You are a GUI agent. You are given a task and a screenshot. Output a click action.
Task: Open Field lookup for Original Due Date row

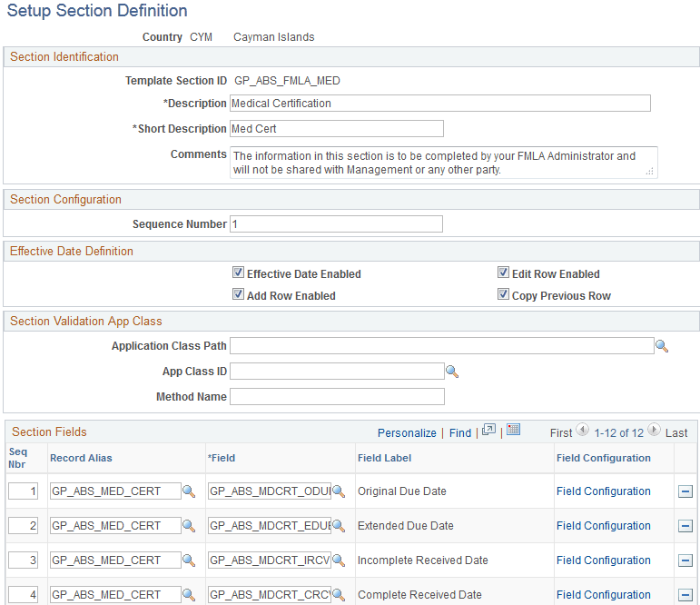point(339,491)
